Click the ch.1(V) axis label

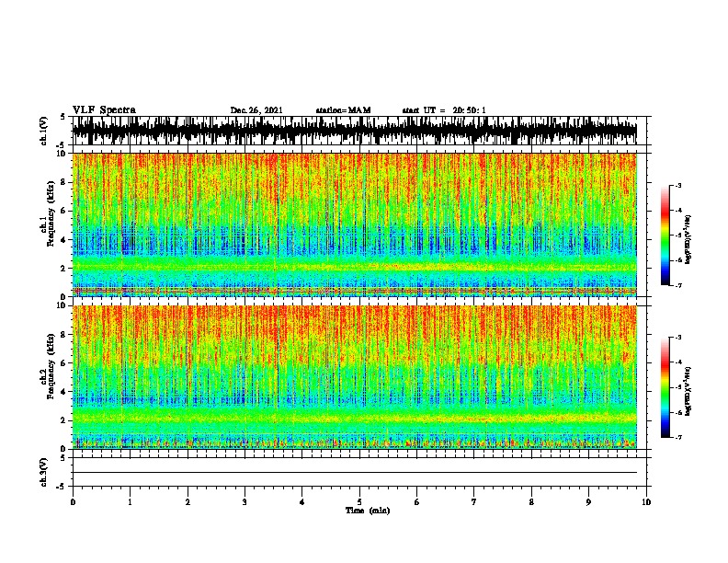pyautogui.click(x=44, y=131)
